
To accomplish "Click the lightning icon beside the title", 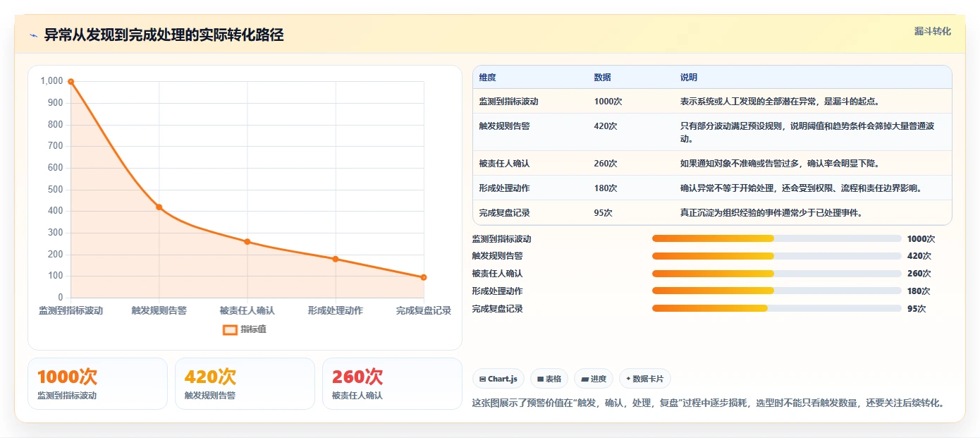I will [34, 35].
